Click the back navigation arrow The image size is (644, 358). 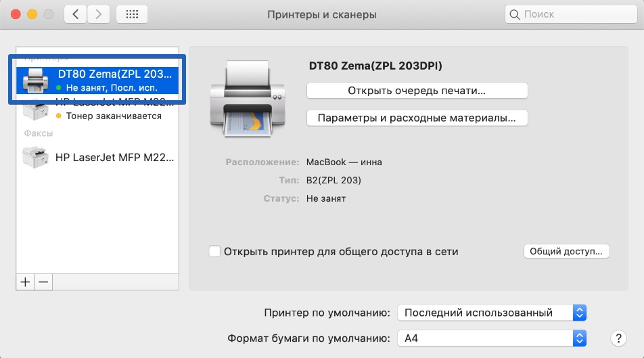pyautogui.click(x=76, y=14)
